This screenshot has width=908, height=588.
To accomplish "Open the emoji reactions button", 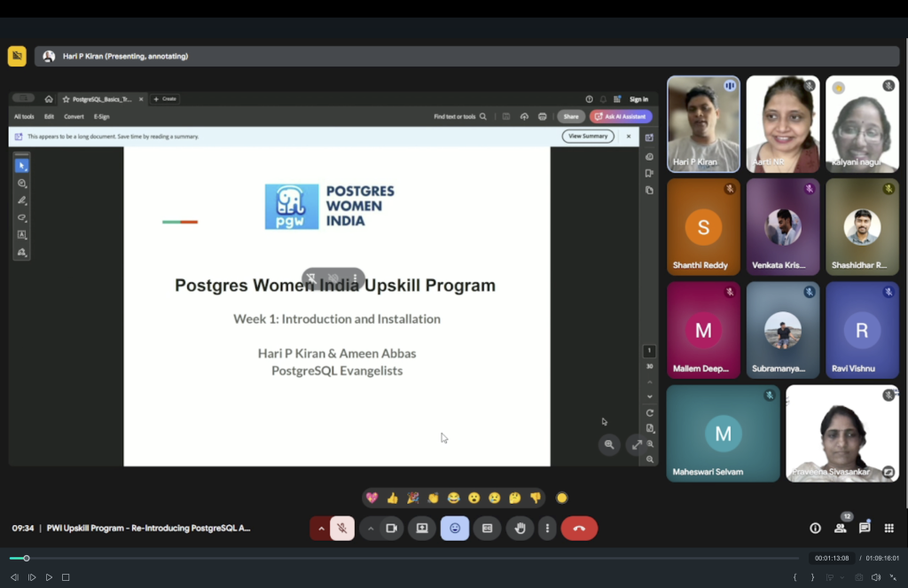I will [x=455, y=529].
